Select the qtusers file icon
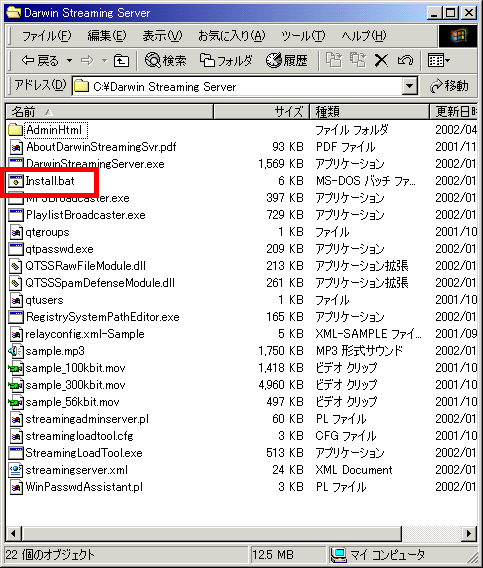This screenshot has width=483, height=568. pyautogui.click(x=15, y=300)
